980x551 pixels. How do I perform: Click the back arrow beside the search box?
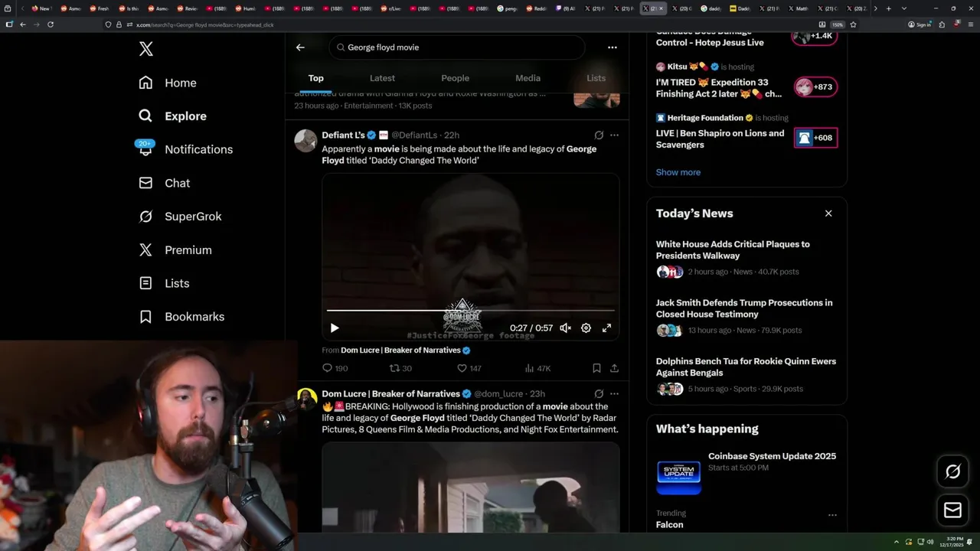click(x=300, y=47)
